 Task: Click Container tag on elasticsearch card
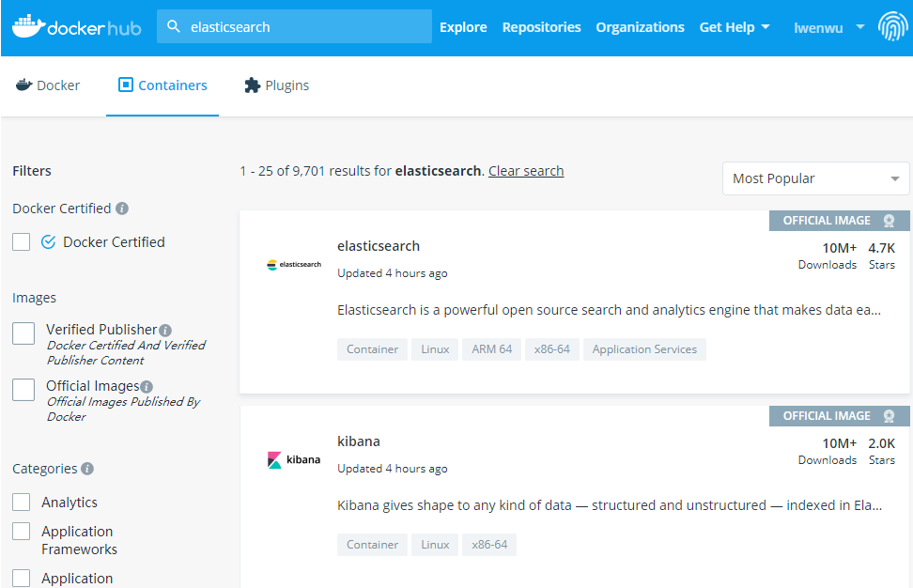(x=372, y=349)
